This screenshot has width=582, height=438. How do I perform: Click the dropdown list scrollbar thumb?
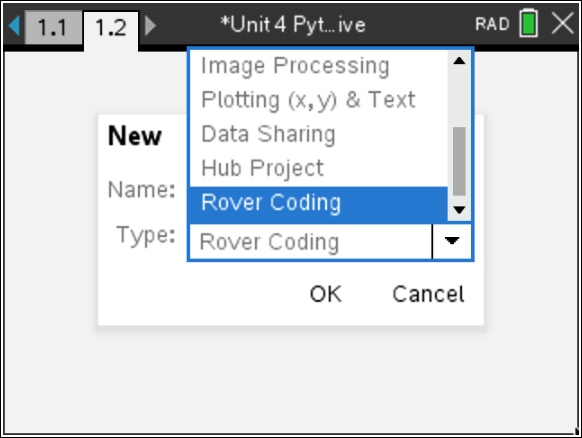pyautogui.click(x=460, y=161)
